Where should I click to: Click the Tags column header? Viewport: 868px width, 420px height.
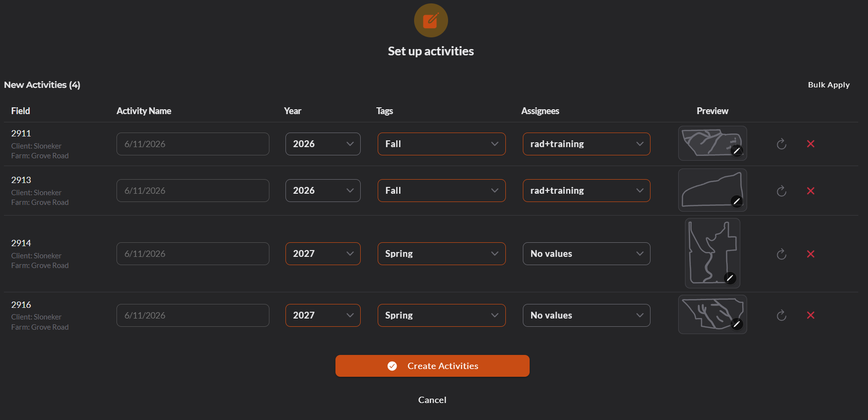[384, 111]
